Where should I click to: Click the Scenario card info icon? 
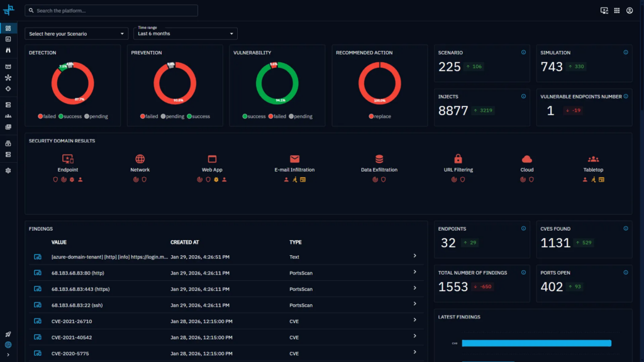click(523, 52)
